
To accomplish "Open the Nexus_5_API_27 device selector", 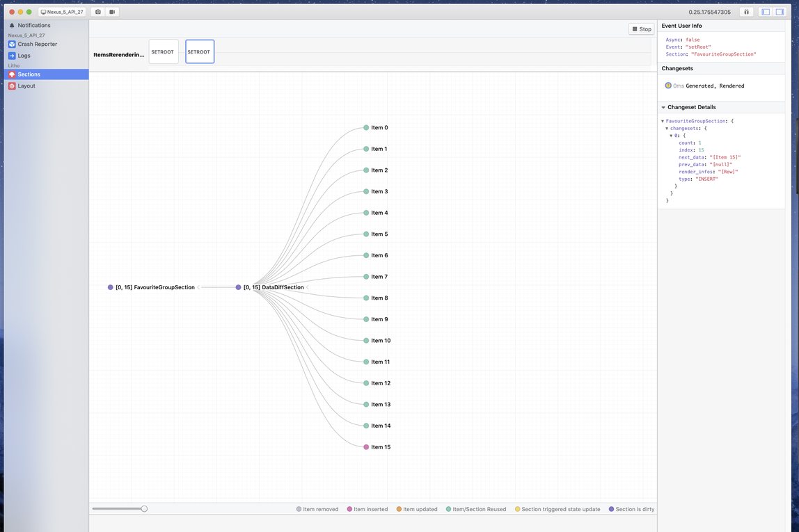I will [62, 12].
